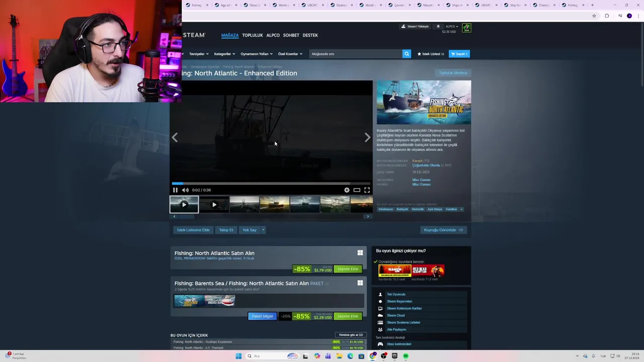Add Fishing: North Atlantic to cart
Image resolution: width=644 pixels, height=362 pixels.
(x=348, y=269)
